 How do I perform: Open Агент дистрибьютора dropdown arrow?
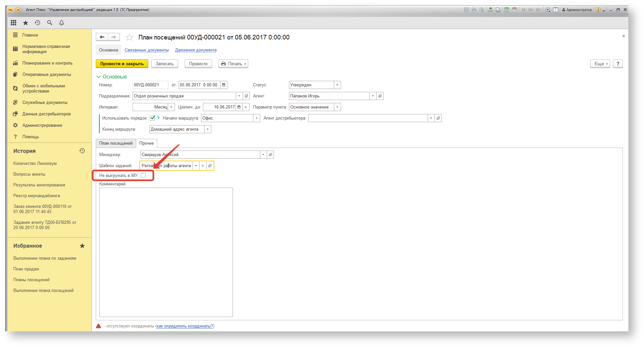[431, 118]
